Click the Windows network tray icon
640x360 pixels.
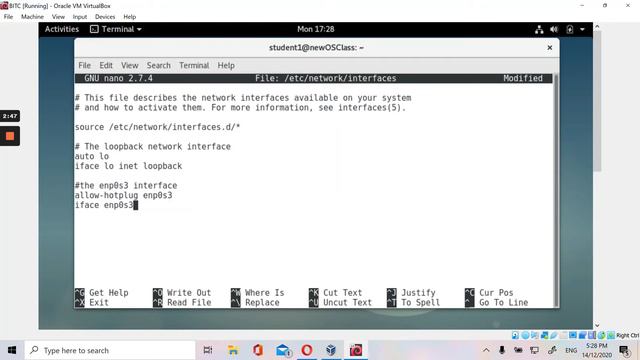point(534,350)
